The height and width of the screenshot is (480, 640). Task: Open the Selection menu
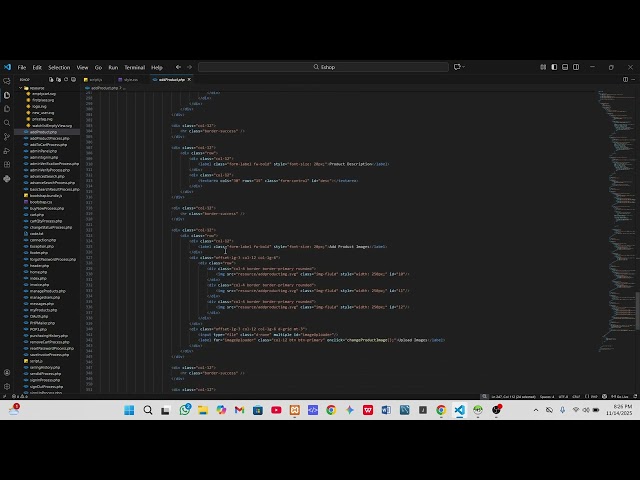tap(59, 67)
